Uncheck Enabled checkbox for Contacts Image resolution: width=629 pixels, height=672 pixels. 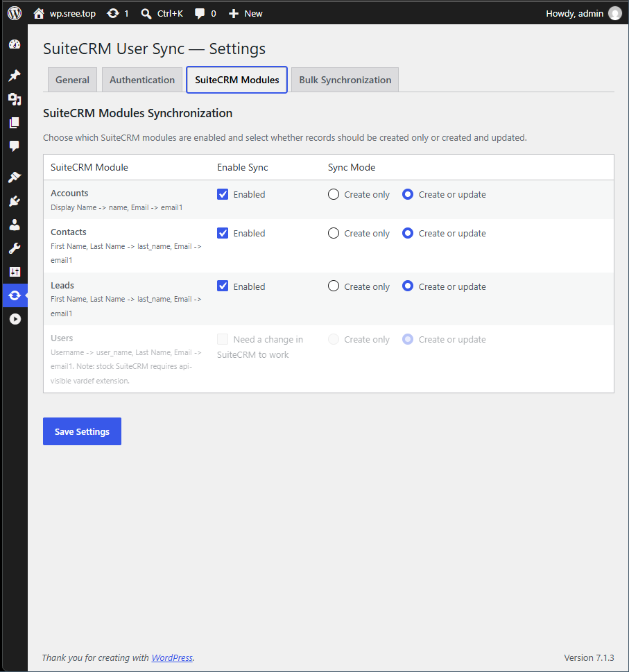pos(223,233)
